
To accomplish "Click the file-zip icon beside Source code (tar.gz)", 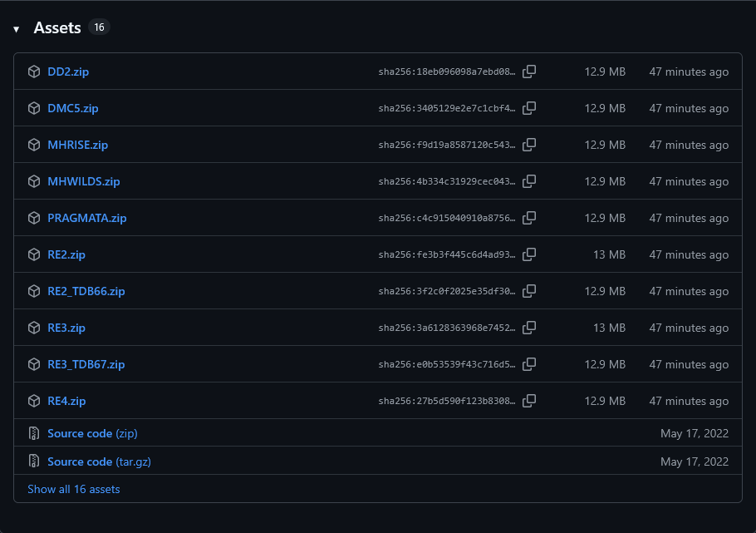I will point(34,461).
